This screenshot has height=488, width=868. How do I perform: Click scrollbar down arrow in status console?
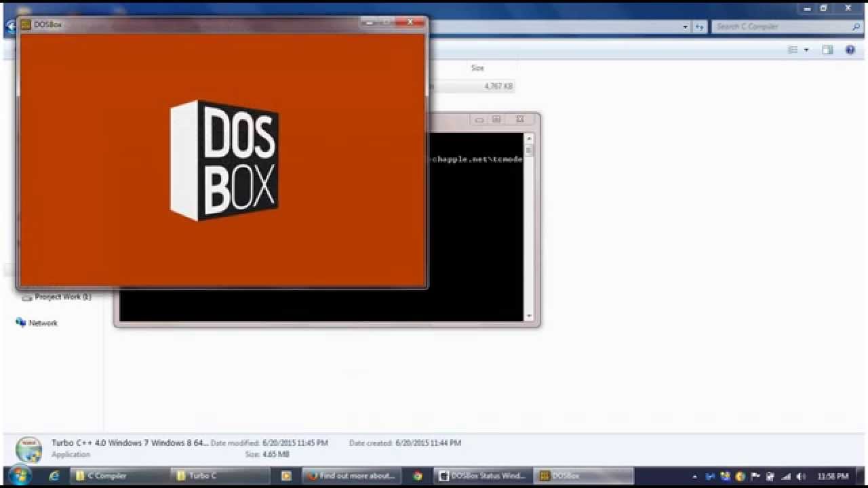click(529, 317)
